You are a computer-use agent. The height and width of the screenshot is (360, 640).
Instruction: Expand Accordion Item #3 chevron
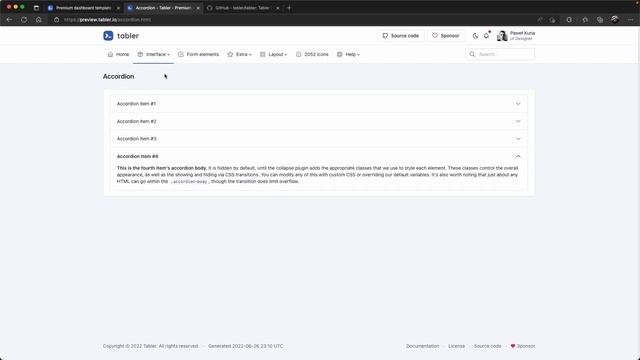click(518, 139)
